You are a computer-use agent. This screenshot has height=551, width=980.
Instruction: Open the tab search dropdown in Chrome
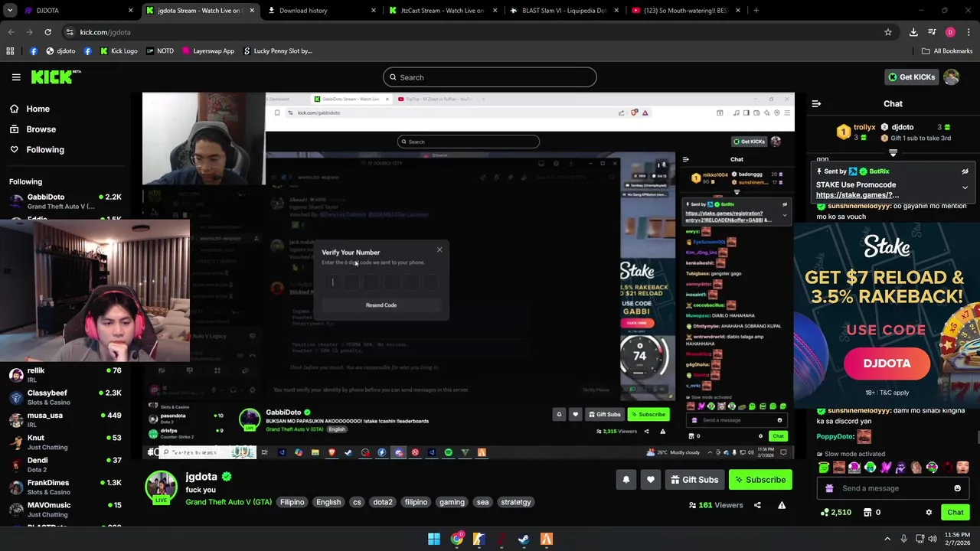(x=11, y=11)
